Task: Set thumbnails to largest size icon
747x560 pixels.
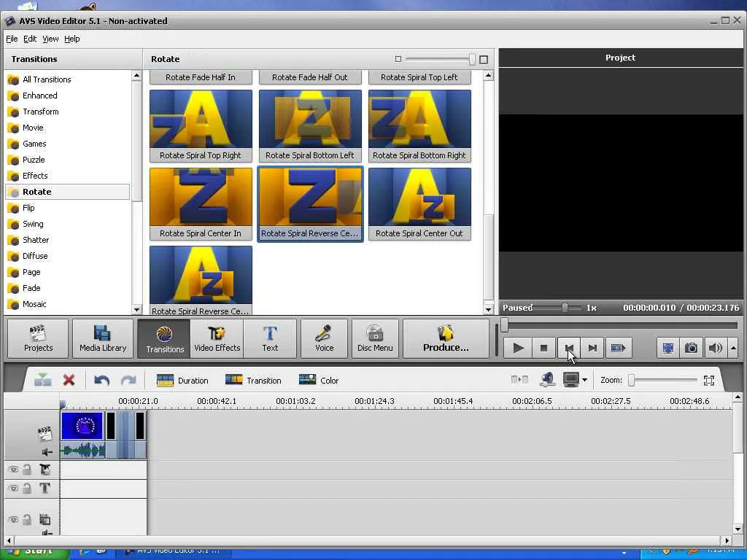Action: pos(484,60)
